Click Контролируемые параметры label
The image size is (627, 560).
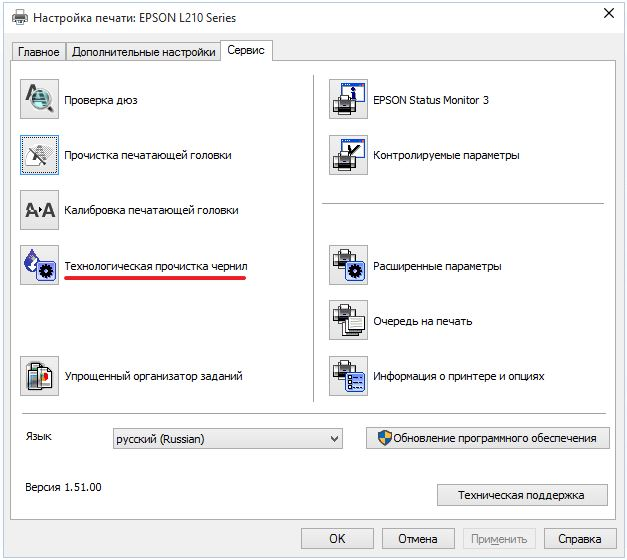[x=446, y=155]
